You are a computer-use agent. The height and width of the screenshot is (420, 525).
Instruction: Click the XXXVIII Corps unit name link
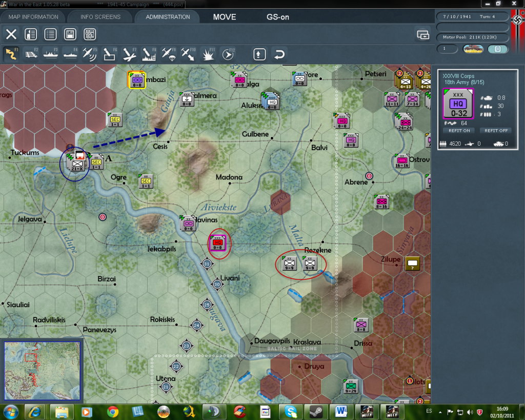point(458,76)
